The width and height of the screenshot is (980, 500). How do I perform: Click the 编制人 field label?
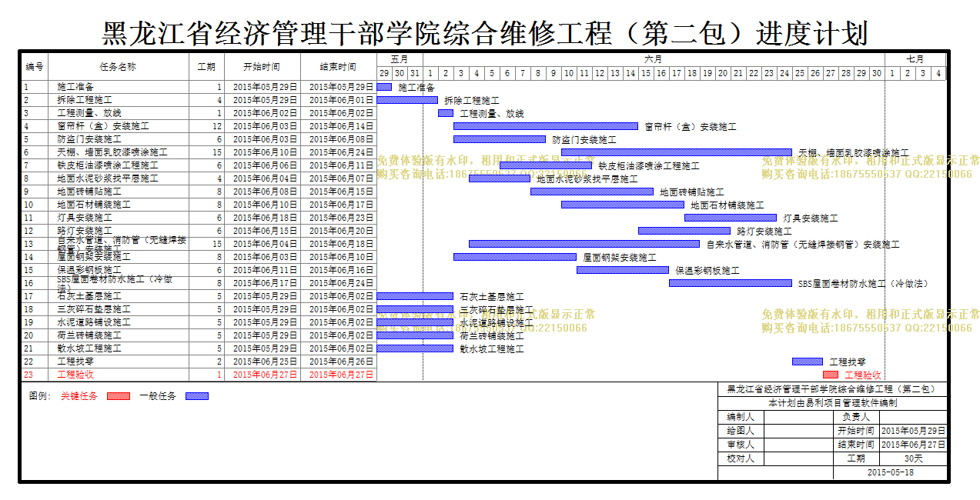(x=741, y=417)
